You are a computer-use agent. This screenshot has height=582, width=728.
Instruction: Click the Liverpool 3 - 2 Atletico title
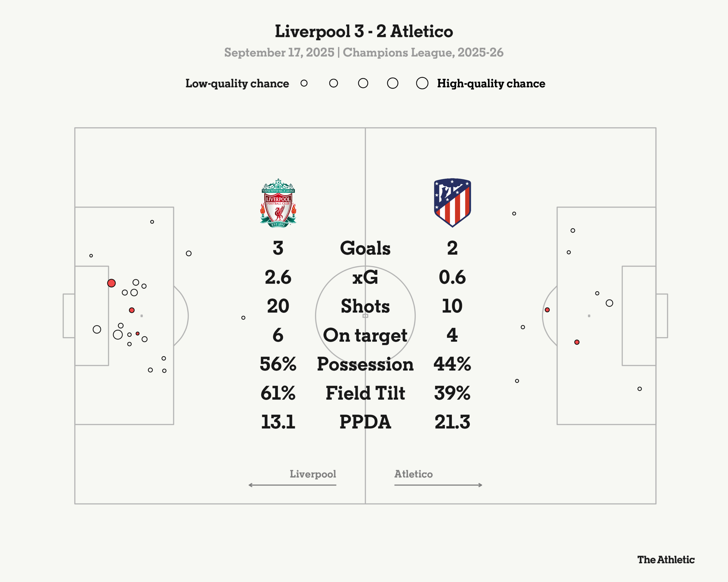[x=364, y=31]
